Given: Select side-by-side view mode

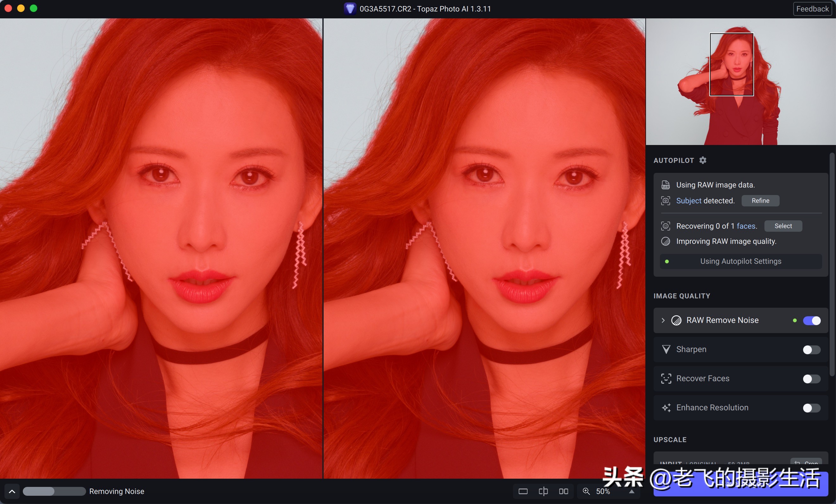Looking at the screenshot, I should coord(563,491).
